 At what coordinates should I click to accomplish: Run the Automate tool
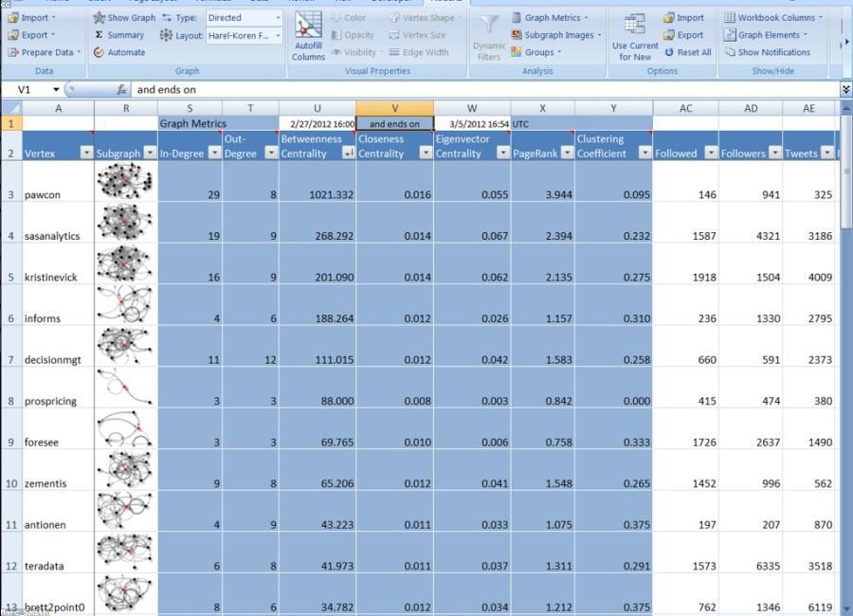coord(119,52)
